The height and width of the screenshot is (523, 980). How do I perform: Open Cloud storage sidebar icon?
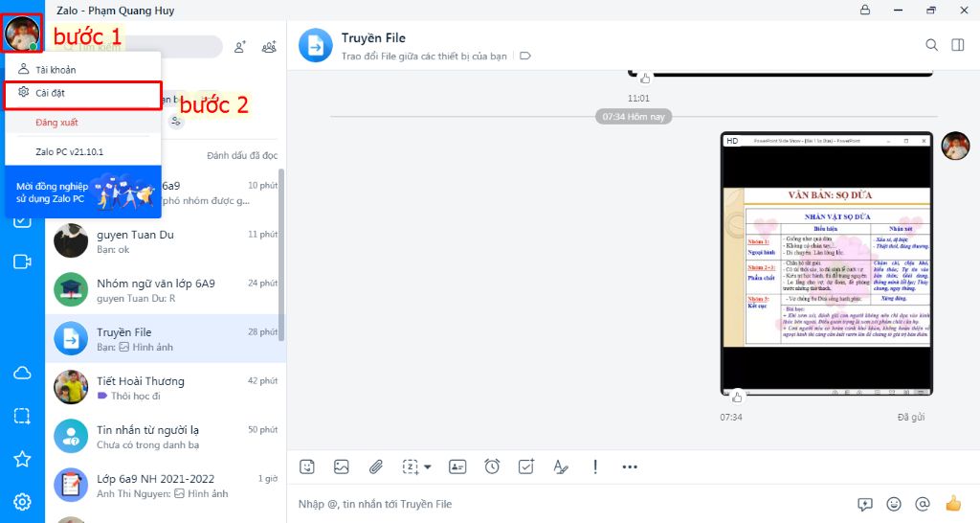tap(23, 374)
